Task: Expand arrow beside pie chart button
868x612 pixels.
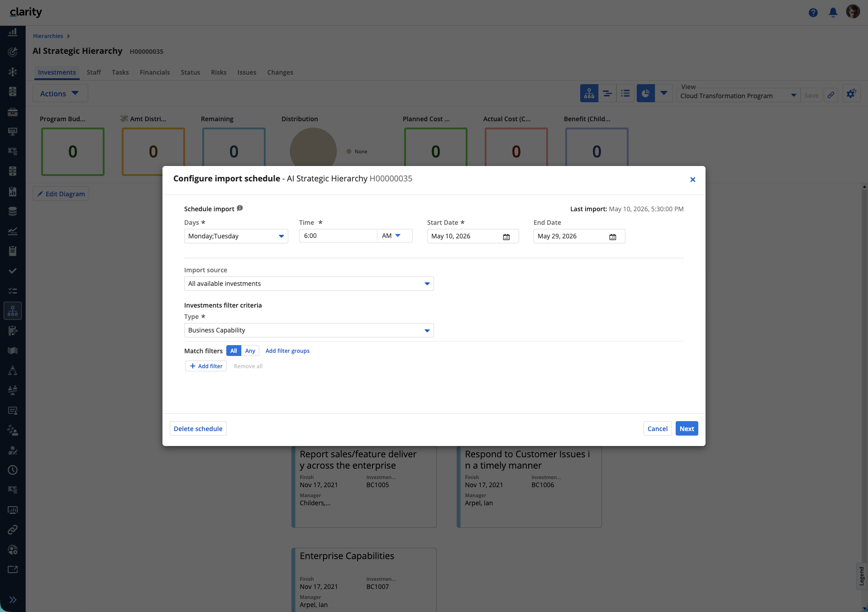Action: click(x=664, y=94)
